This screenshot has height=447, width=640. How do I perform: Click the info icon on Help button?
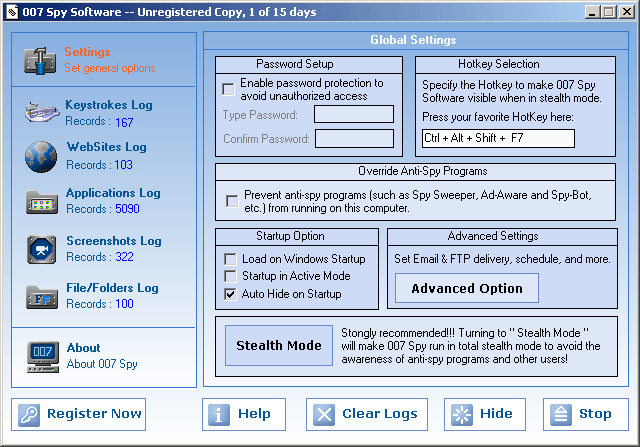219,415
